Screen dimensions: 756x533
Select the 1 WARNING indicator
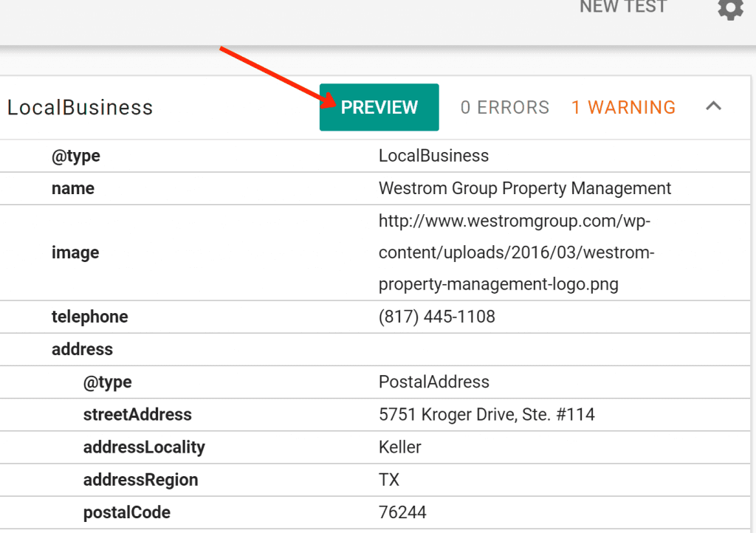(x=623, y=108)
